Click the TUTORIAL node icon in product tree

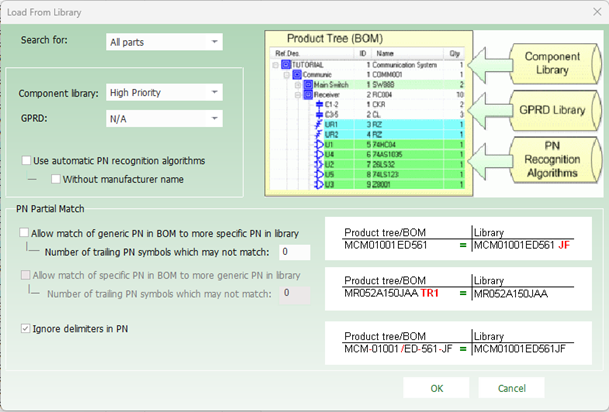pos(286,62)
